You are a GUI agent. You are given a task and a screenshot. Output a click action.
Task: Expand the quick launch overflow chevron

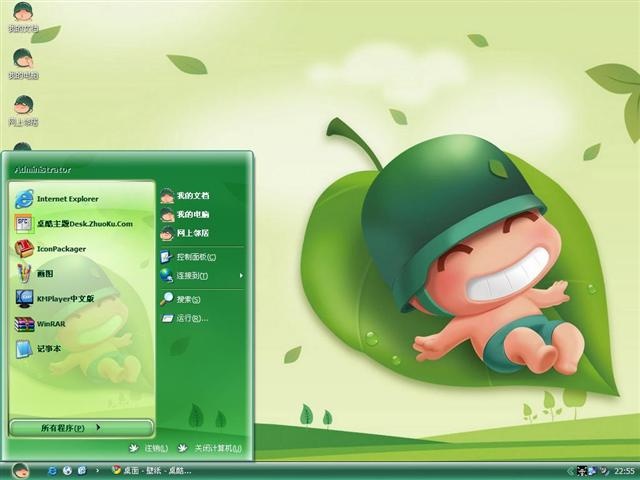point(97,471)
